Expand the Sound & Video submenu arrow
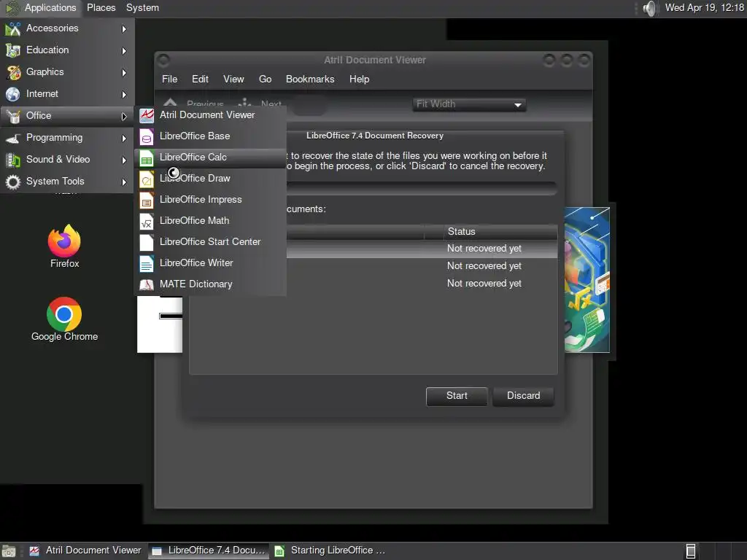This screenshot has height=560, width=747. pos(124,160)
